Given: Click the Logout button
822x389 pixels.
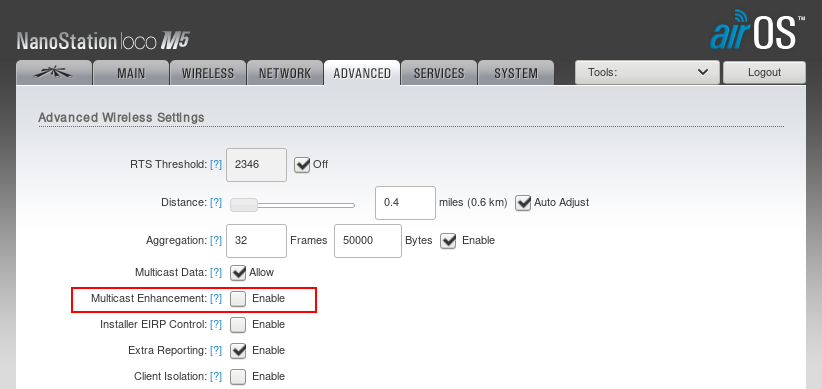Looking at the screenshot, I should coord(764,72).
